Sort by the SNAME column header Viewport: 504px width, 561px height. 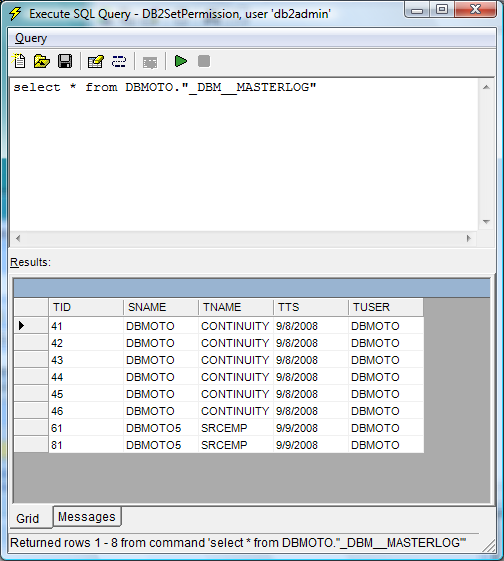coord(161,307)
